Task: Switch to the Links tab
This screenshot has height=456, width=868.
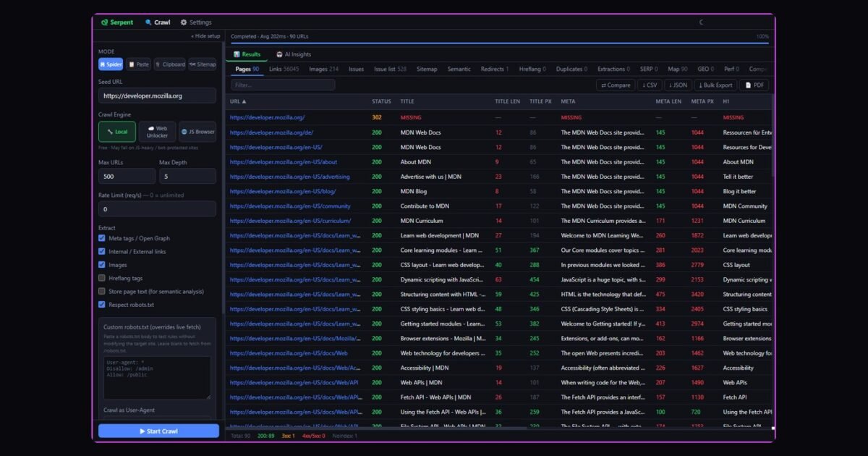Action: click(x=284, y=69)
